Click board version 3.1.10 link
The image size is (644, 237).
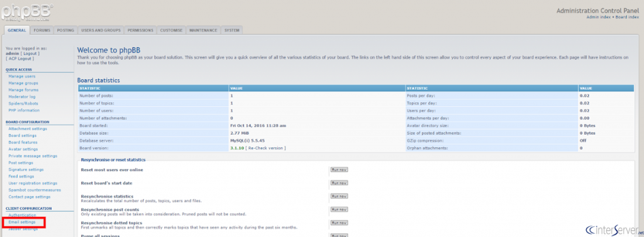pos(237,148)
